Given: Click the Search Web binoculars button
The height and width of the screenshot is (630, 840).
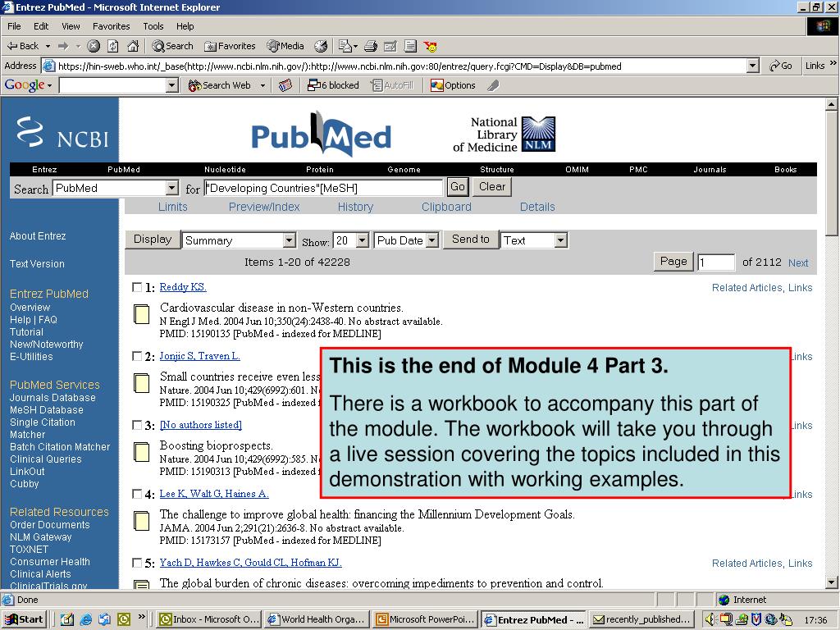Looking at the screenshot, I should (220, 85).
